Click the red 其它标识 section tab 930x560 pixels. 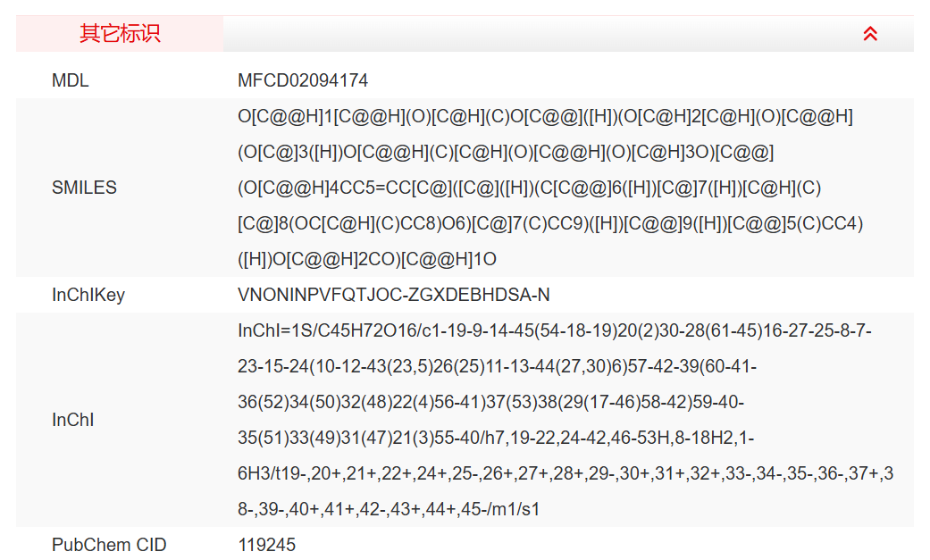(120, 34)
